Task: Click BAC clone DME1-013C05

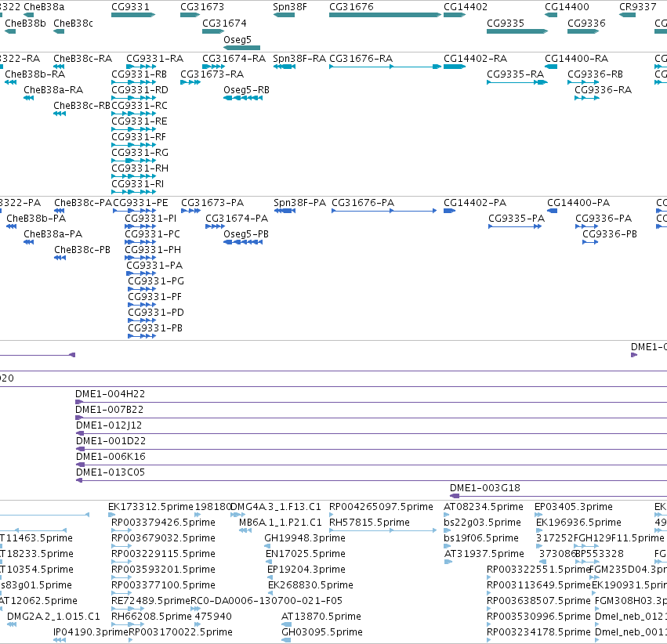Action: [x=111, y=472]
